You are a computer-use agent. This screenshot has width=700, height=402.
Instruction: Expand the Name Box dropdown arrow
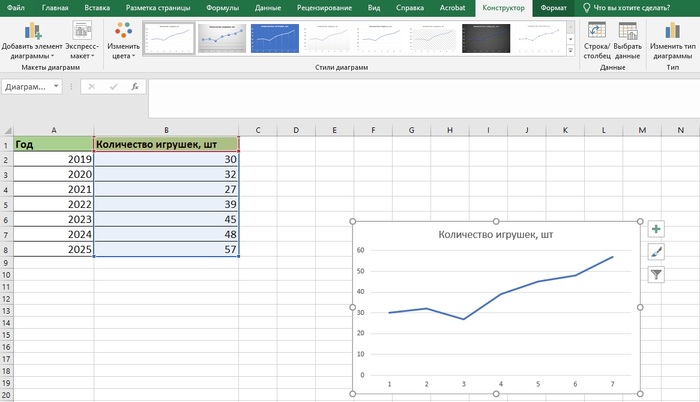[56, 87]
